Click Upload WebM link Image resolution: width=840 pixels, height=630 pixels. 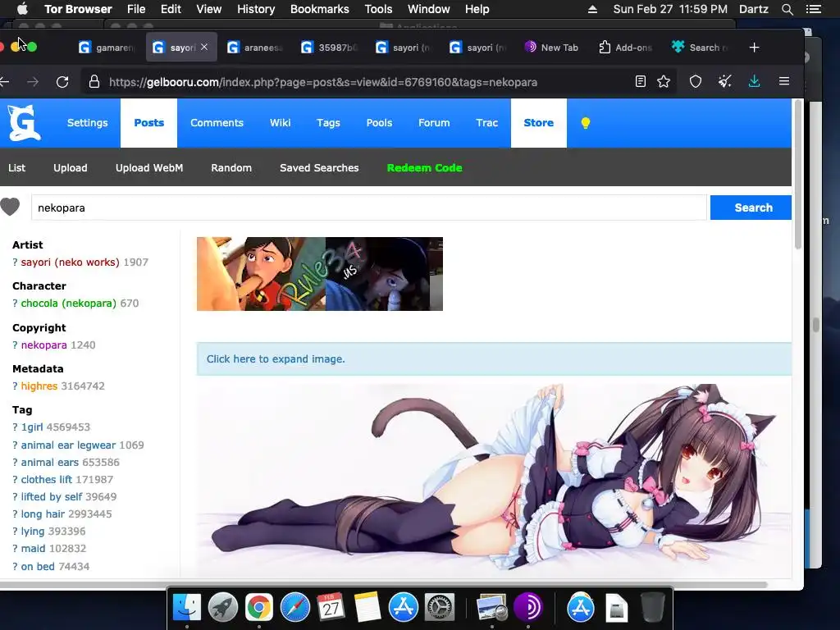tap(149, 167)
